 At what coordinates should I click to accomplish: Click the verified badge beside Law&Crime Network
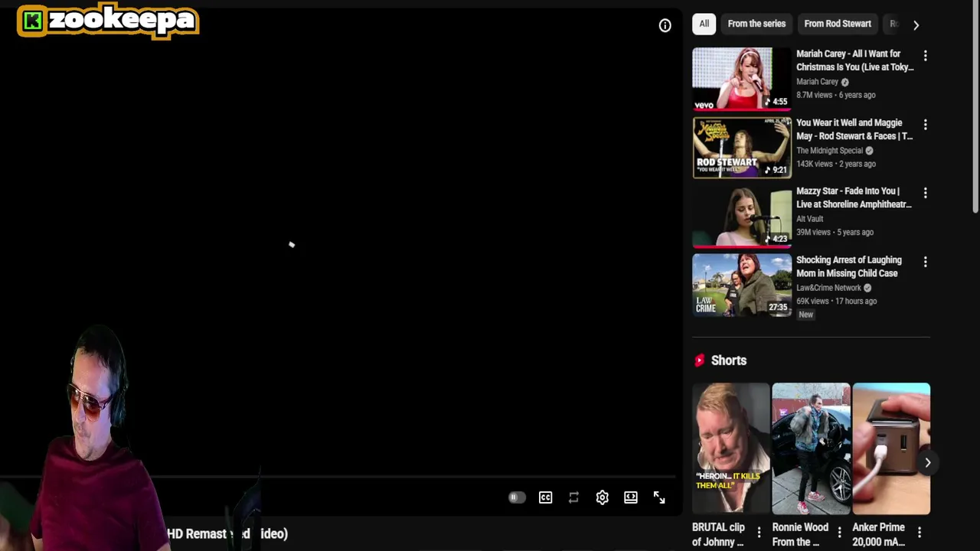[867, 288]
